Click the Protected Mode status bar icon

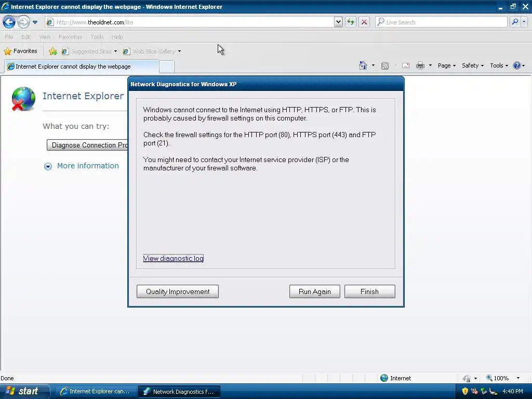(x=467, y=378)
